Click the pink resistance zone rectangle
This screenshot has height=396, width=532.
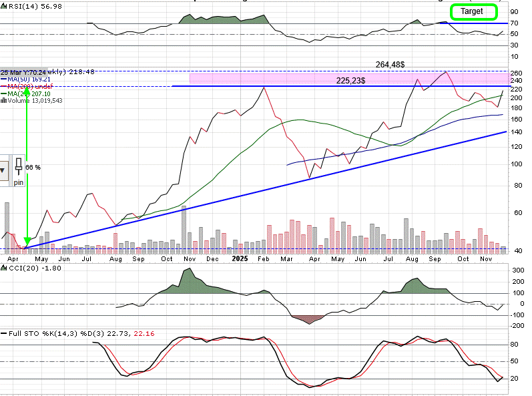pyautogui.click(x=267, y=79)
